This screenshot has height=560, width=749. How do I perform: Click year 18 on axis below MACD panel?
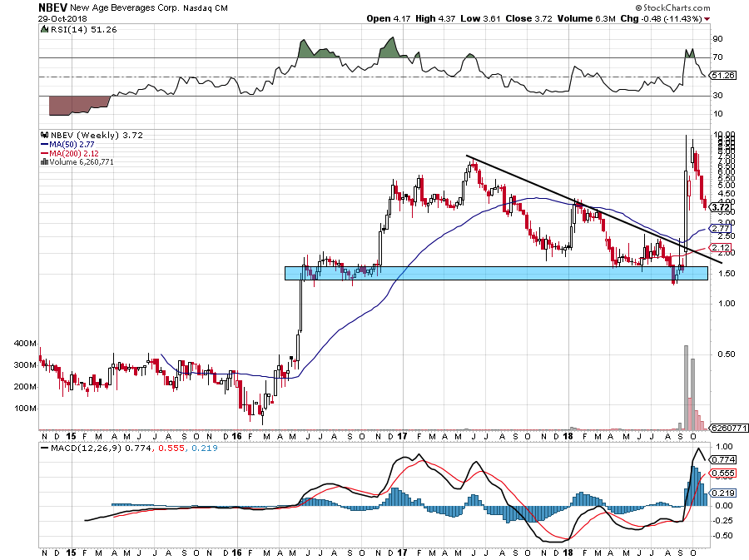point(568,553)
